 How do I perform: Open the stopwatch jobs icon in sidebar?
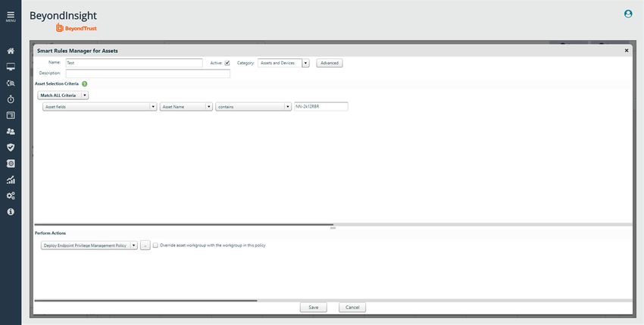(11, 99)
